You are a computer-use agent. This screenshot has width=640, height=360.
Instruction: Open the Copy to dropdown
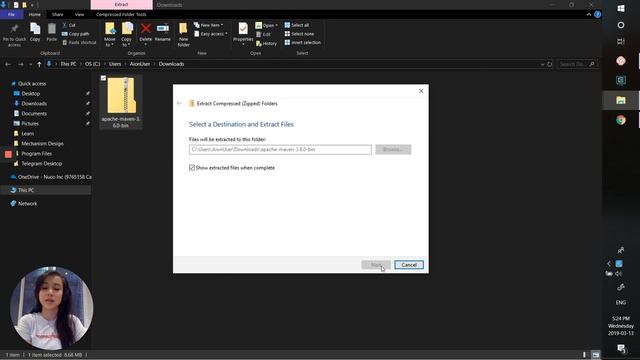(x=127, y=35)
